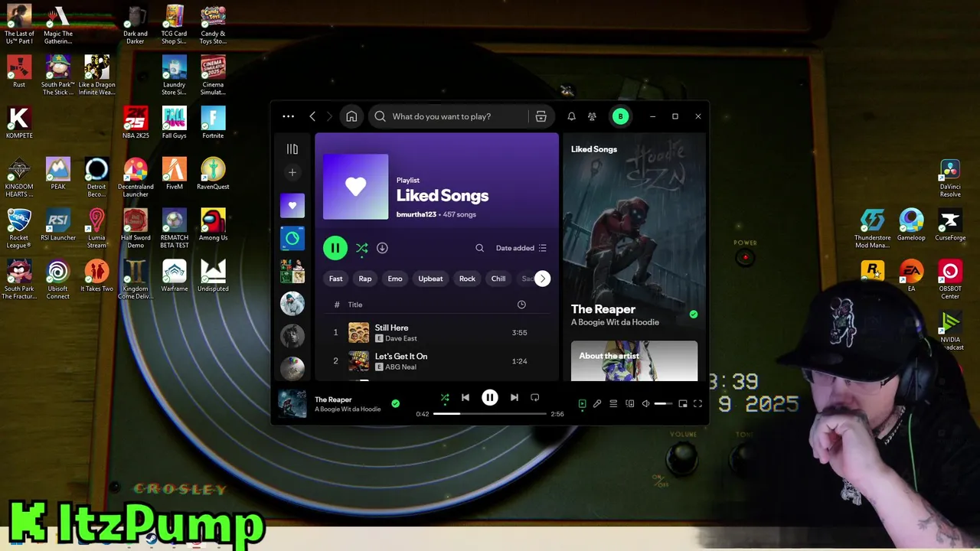
Task: Open Warframe desktop shortcut
Action: (174, 275)
